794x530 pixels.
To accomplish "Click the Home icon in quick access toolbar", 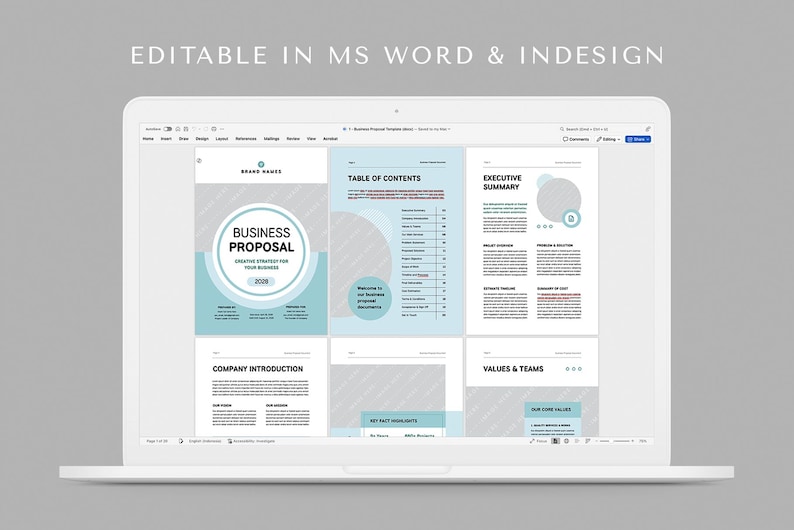I will [x=178, y=129].
